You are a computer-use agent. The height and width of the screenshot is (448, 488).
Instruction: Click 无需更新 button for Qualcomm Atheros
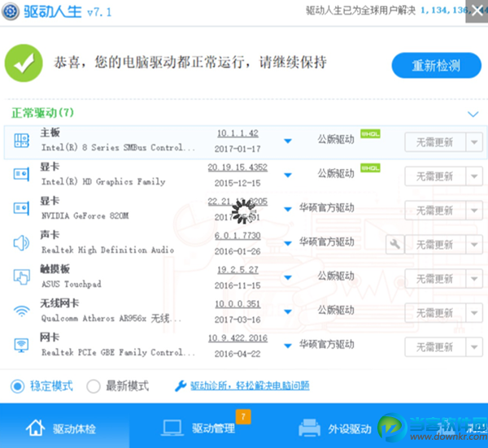435,313
